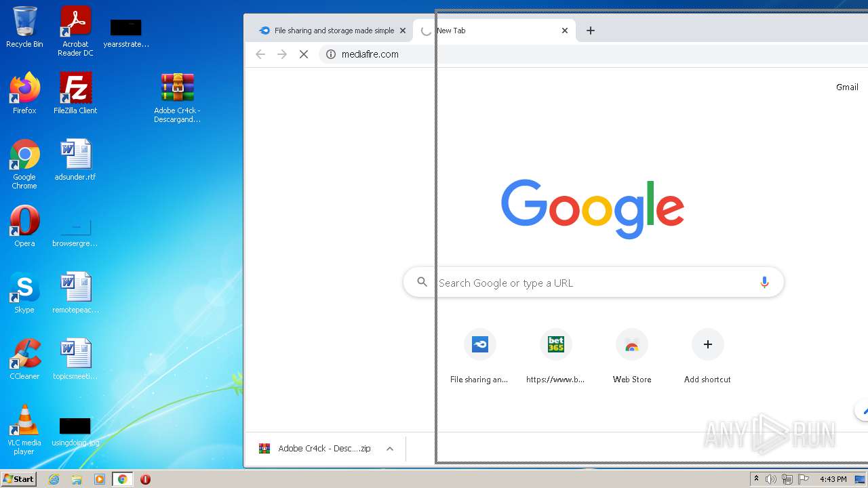Image resolution: width=868 pixels, height=488 pixels.
Task: Show hidden system tray icons
Action: point(756,479)
